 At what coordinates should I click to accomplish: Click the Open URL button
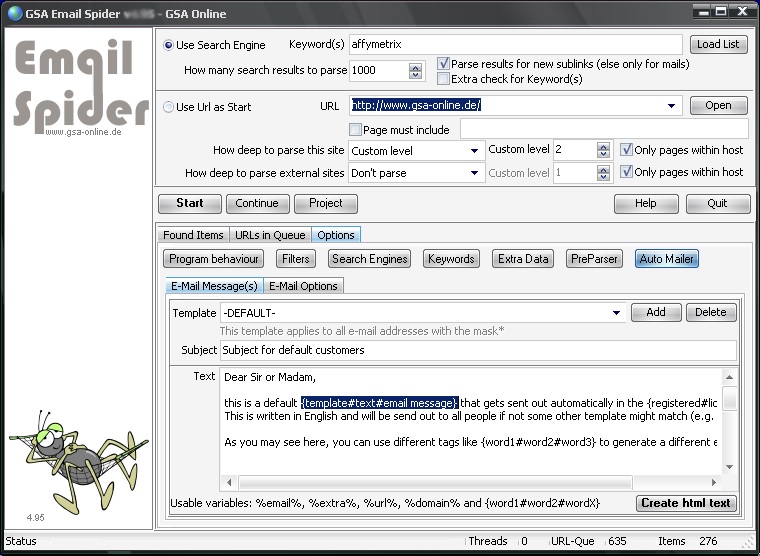click(x=718, y=105)
